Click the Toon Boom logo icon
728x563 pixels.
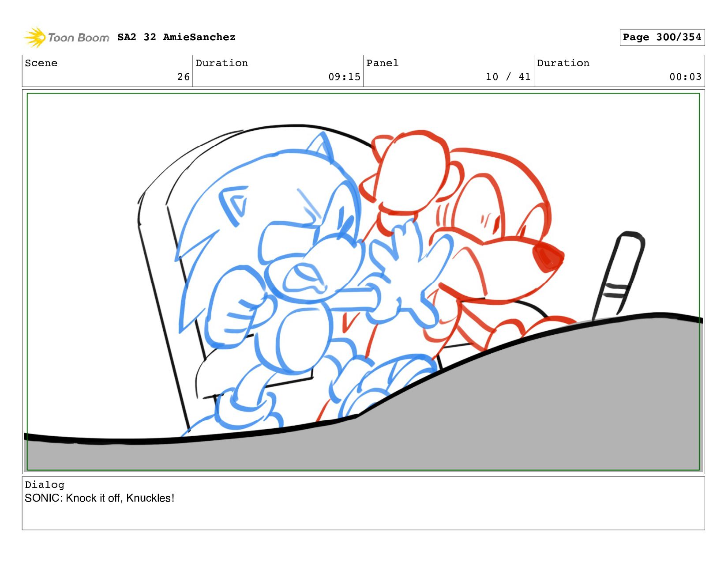coord(35,38)
